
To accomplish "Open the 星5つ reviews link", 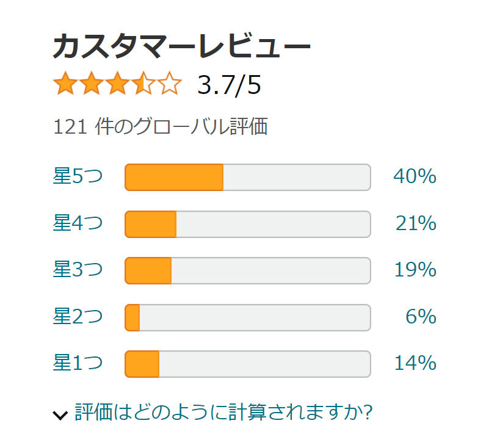I will (x=78, y=177).
